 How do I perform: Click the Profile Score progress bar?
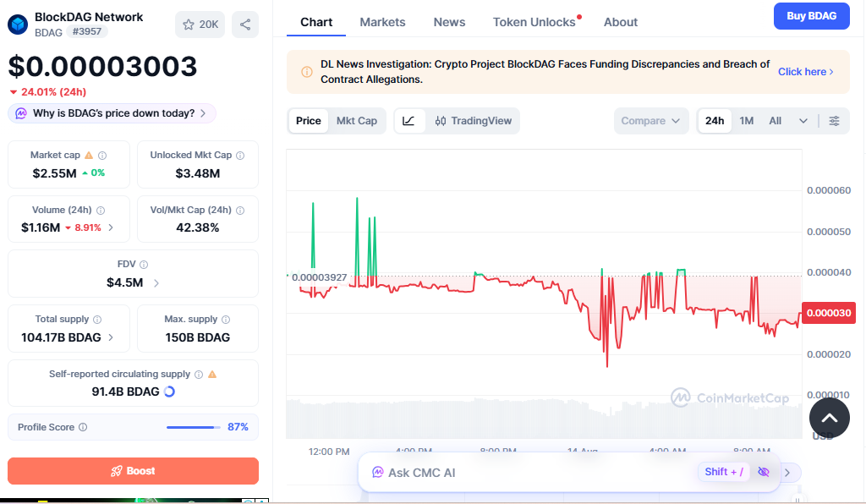pos(194,427)
